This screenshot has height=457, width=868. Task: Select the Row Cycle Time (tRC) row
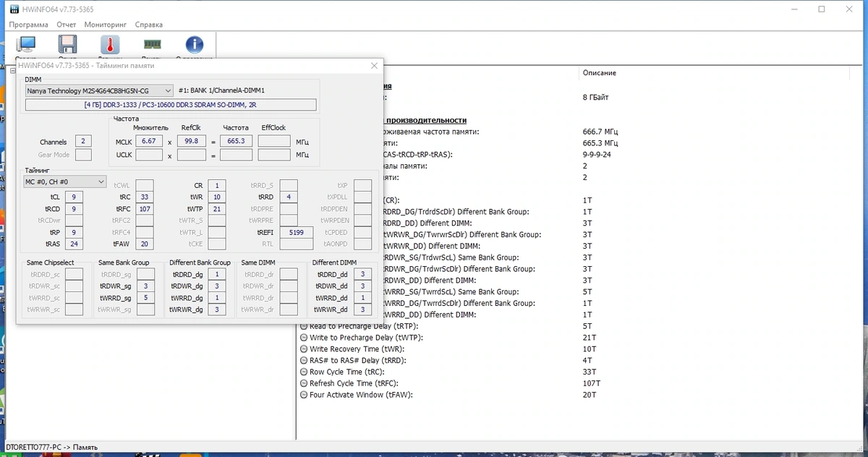tap(579, 372)
